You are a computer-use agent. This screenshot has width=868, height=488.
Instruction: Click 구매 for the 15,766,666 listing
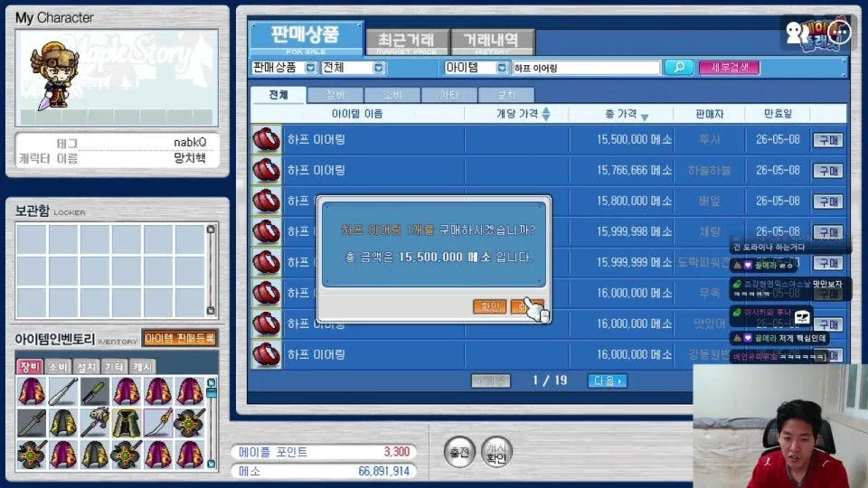pos(828,171)
